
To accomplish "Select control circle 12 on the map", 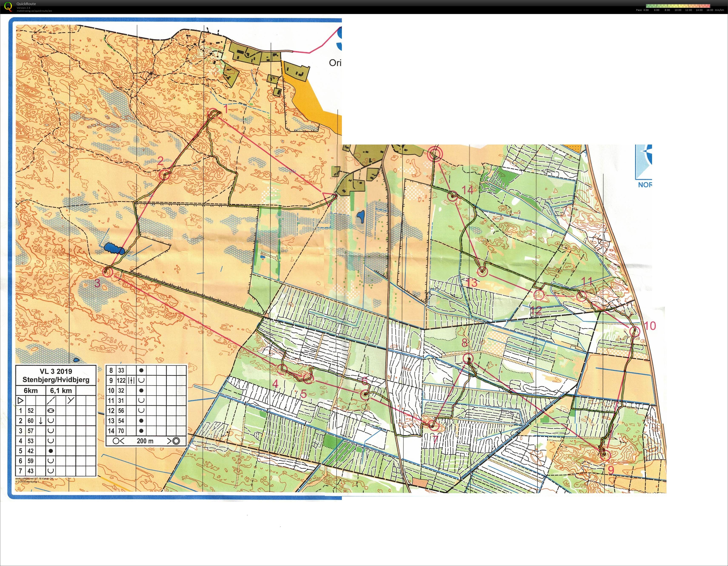I will (x=539, y=295).
